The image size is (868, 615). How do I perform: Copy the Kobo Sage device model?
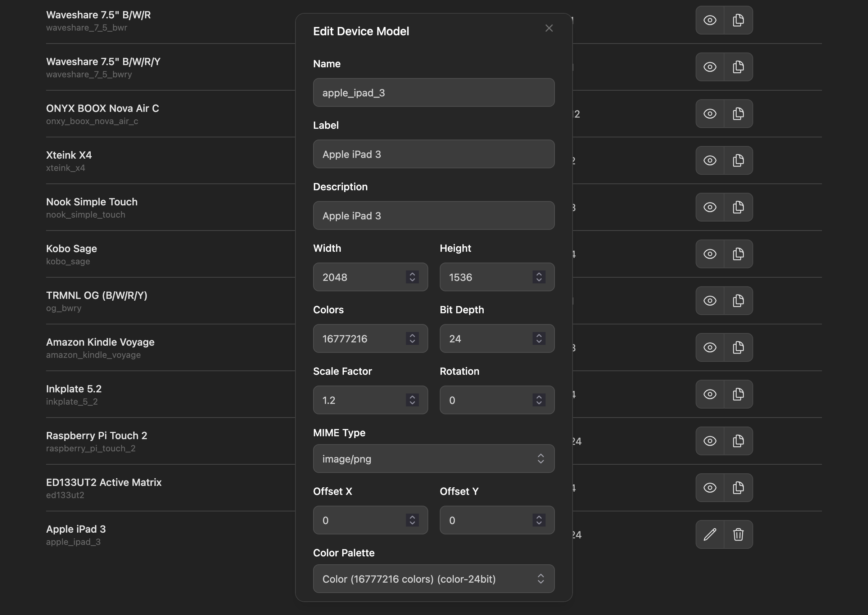point(738,254)
